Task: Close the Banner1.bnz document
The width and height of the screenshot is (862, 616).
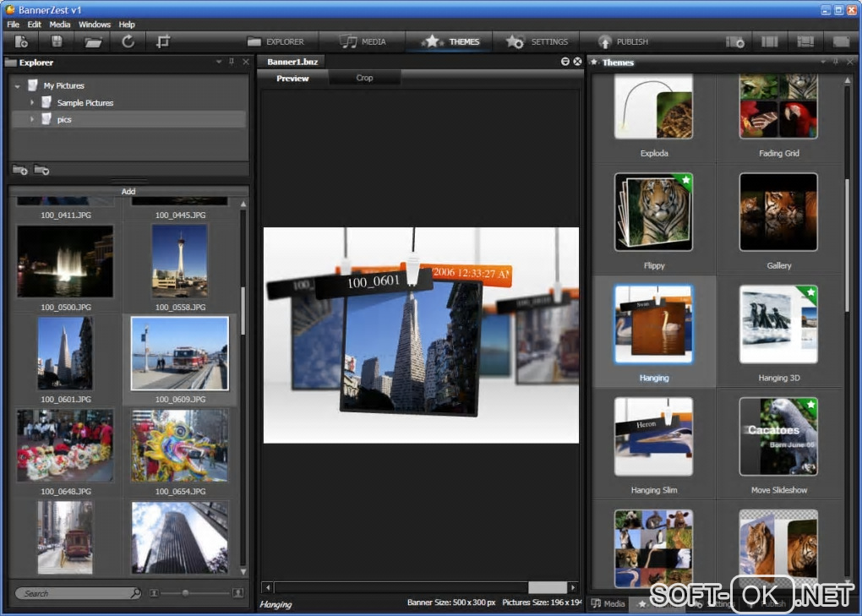Action: point(578,62)
